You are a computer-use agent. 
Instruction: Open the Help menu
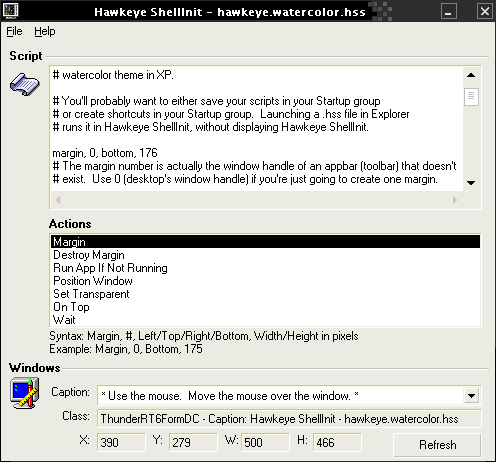coord(45,31)
